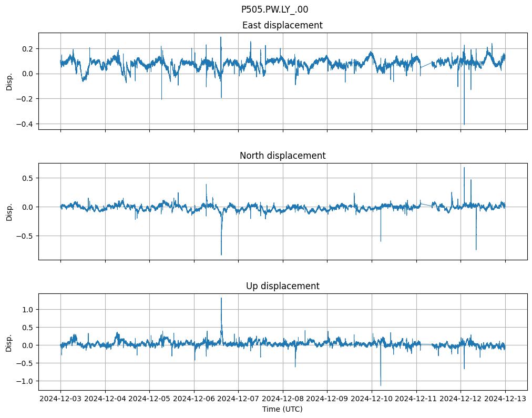Pick the 2024-12-13 date tick label
Viewport: 532px width, 418px height.
coord(505,399)
